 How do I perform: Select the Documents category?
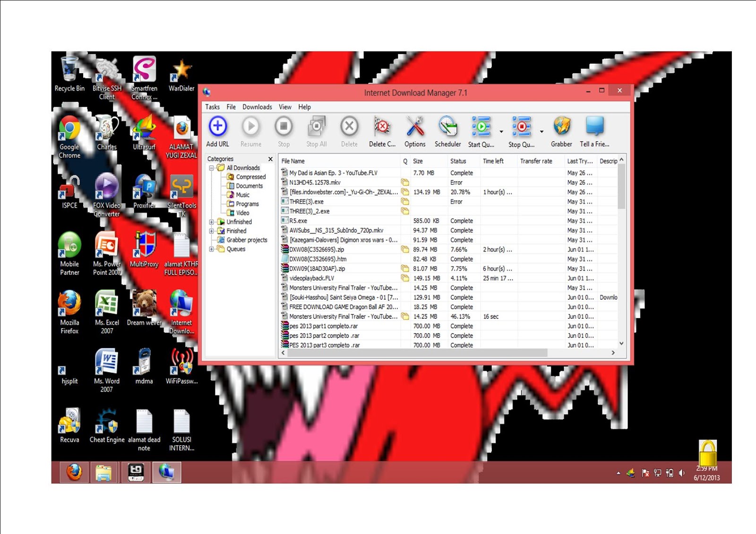tap(249, 186)
